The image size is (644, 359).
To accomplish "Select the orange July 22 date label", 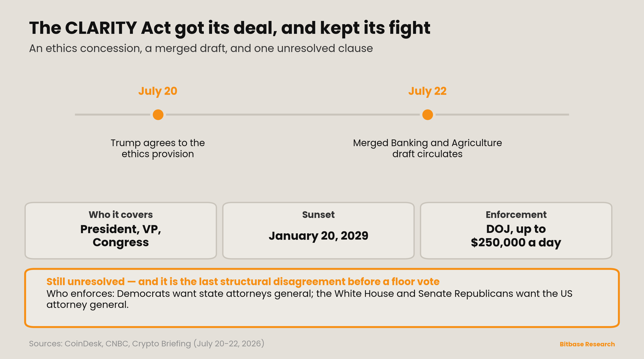I will 428,91.
